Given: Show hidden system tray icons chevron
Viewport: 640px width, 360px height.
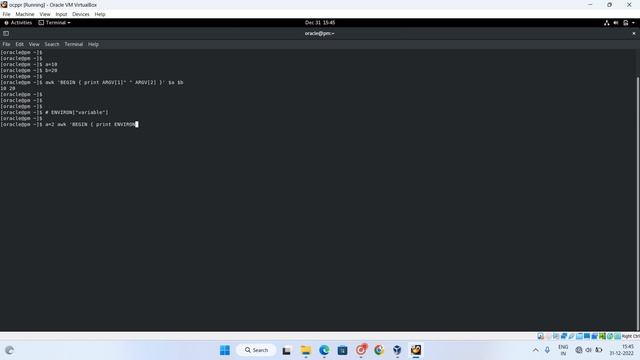Looking at the screenshot, I should coord(536,350).
